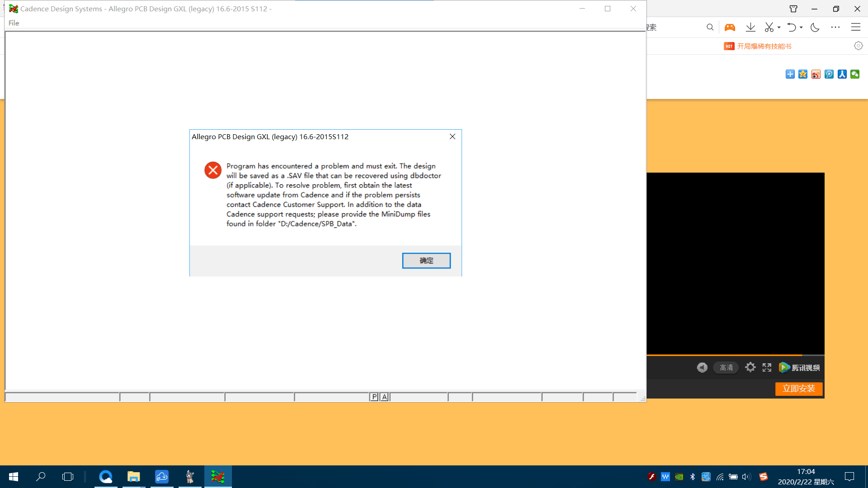
Task: Click the A indicator in Allegro status bar
Action: (384, 397)
